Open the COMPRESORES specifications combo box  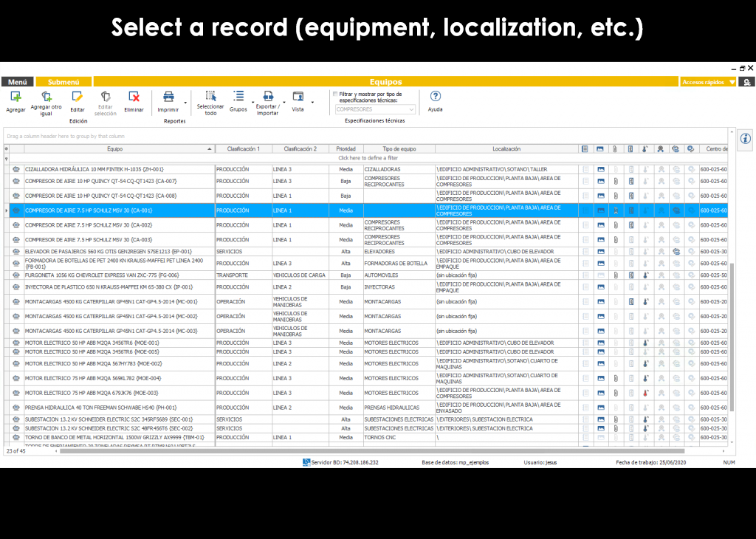(375, 109)
